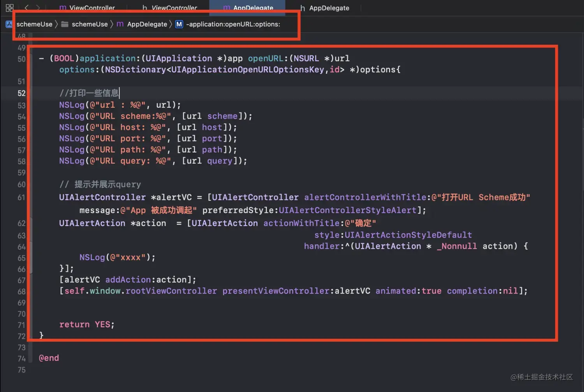
Task: Click "host" in the [url host] call
Action: pyautogui.click(x=212, y=128)
